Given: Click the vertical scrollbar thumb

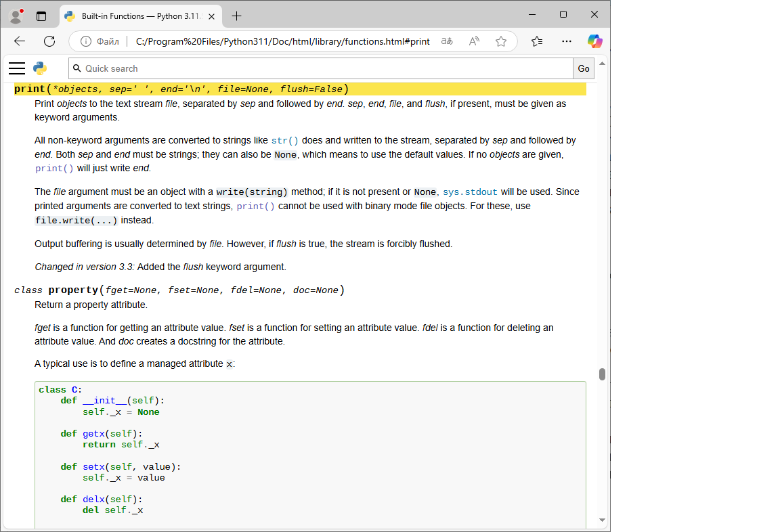Looking at the screenshot, I should tap(602, 374).
